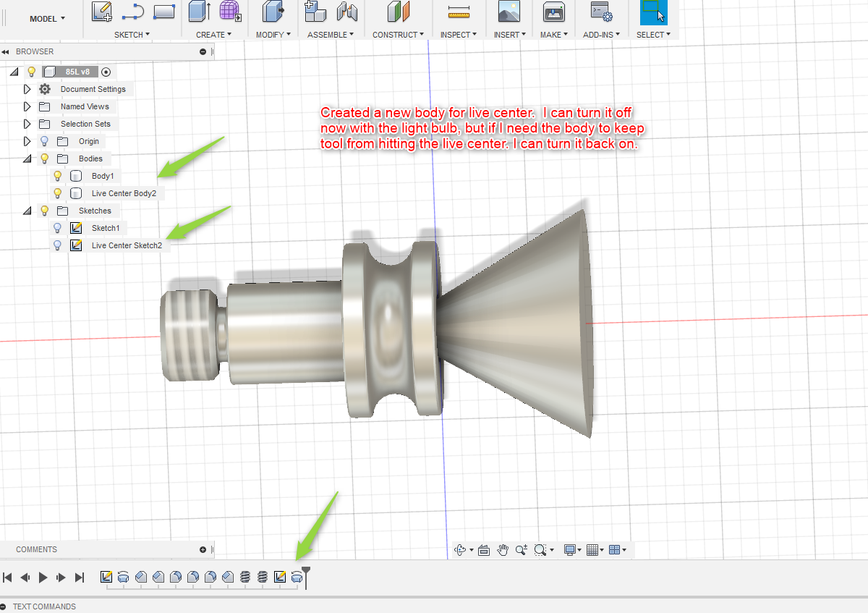Viewport: 868px width, 613px height.
Task: Open the INSPECT menu
Action: (458, 35)
